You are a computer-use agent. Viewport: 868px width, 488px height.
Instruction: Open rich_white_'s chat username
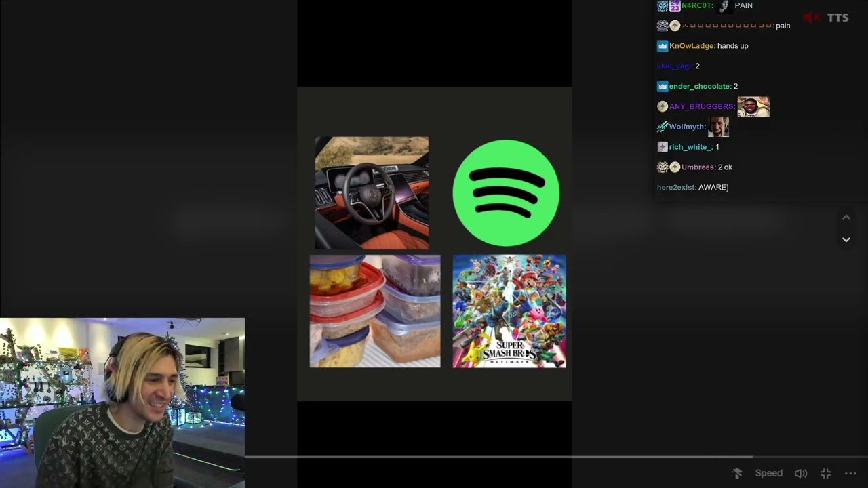691,147
